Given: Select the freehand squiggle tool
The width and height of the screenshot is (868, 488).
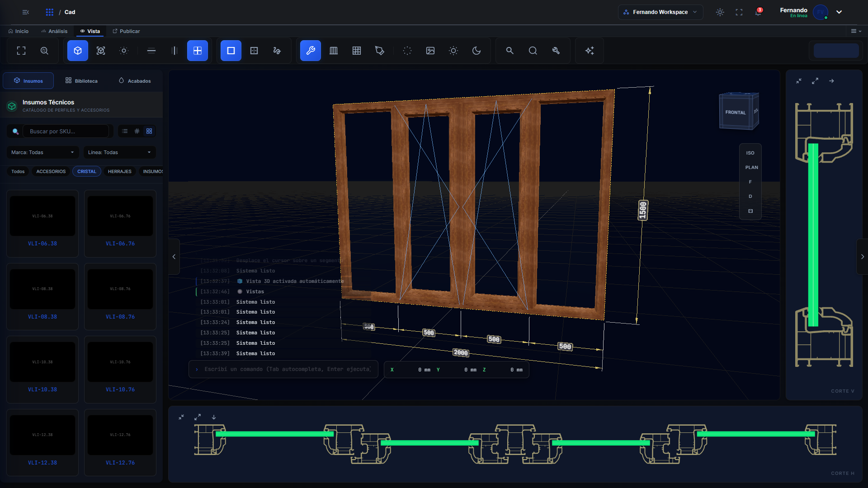Looking at the screenshot, I should tap(277, 51).
